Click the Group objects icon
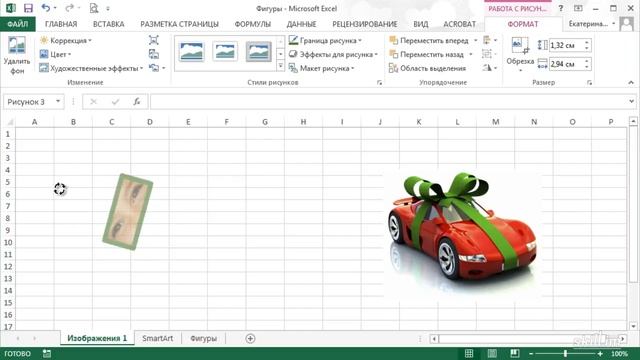The width and height of the screenshot is (640, 360). coord(489,54)
